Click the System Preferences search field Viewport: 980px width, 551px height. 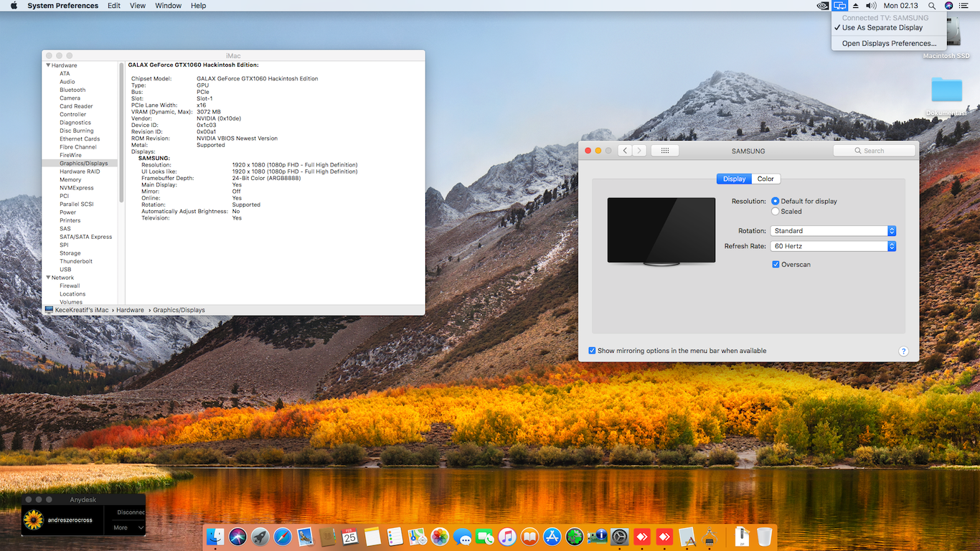[x=874, y=151]
